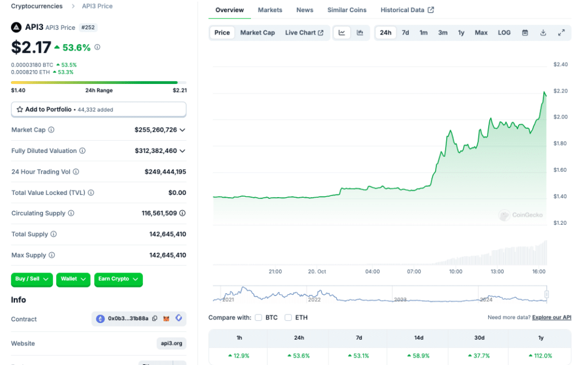
Task: Click Add to Portfolio button
Action: pos(99,109)
